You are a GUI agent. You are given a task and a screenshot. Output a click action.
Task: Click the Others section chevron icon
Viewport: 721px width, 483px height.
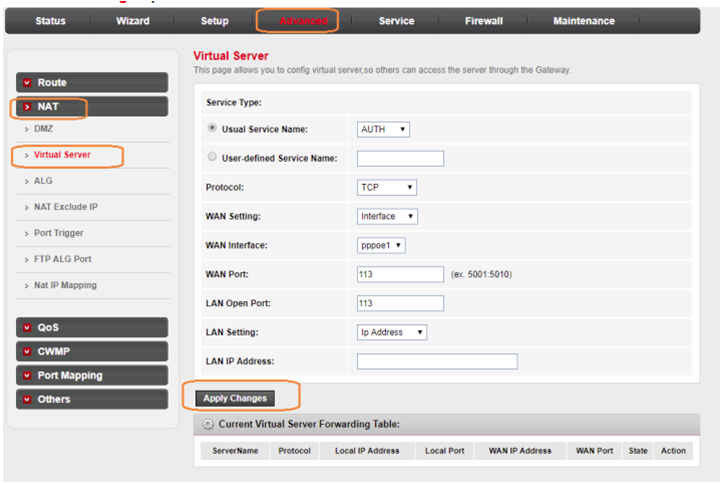27,400
